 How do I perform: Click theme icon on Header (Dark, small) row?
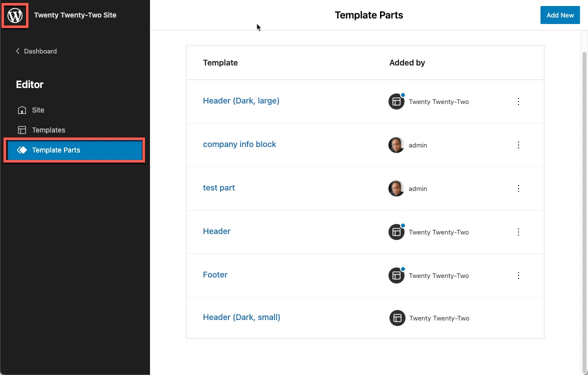(397, 318)
